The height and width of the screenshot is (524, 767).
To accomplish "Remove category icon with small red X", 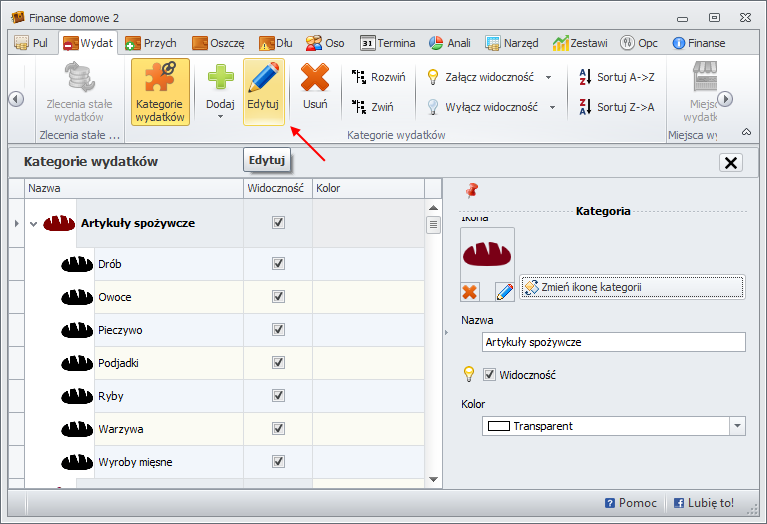I will [x=470, y=291].
